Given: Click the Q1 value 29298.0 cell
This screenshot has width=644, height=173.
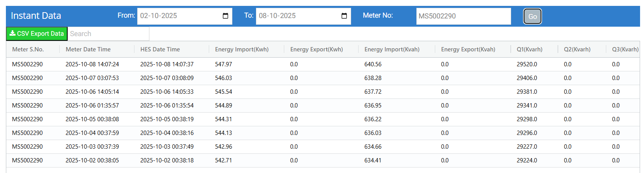Looking at the screenshot, I should coord(527,119).
